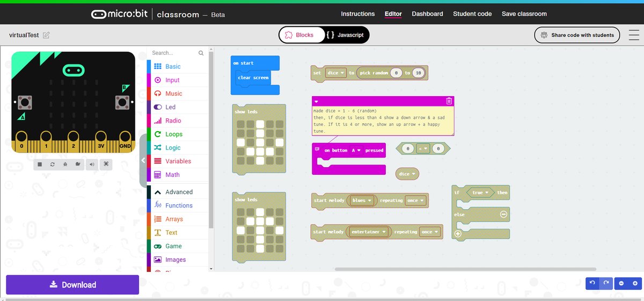Open the once dropdown on the entertainer melody block
Viewport: 644px width, 301px height.
point(430,232)
